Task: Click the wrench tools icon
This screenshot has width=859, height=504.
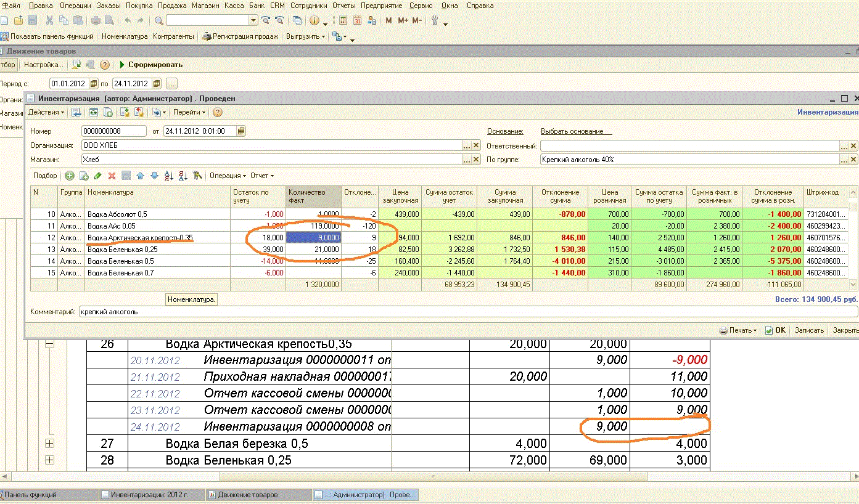Action: coord(435,20)
